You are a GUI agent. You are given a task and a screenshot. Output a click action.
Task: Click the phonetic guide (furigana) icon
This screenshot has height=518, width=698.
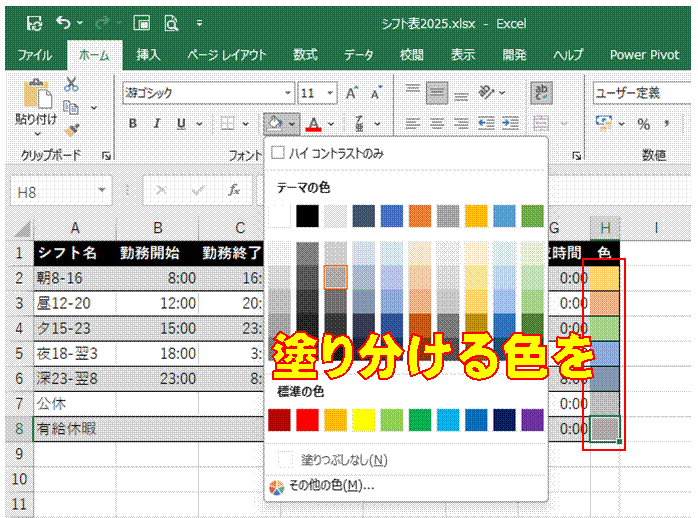click(x=359, y=124)
